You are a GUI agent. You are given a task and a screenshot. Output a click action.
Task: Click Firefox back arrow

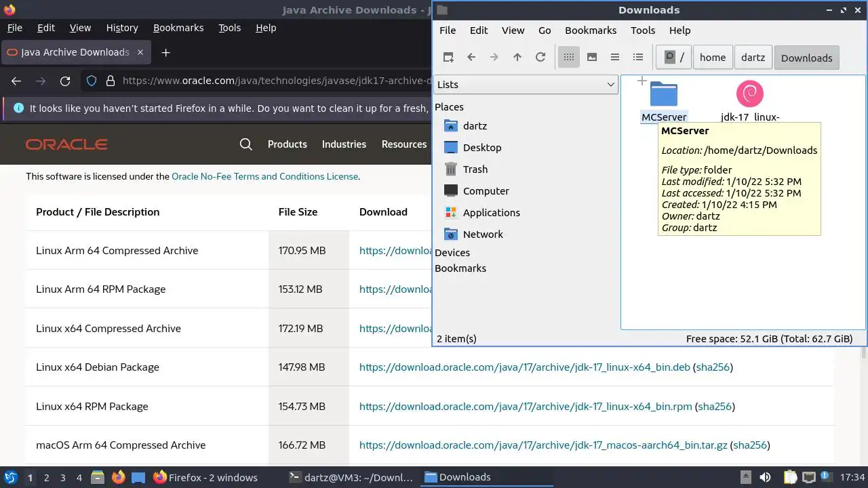pos(16,81)
